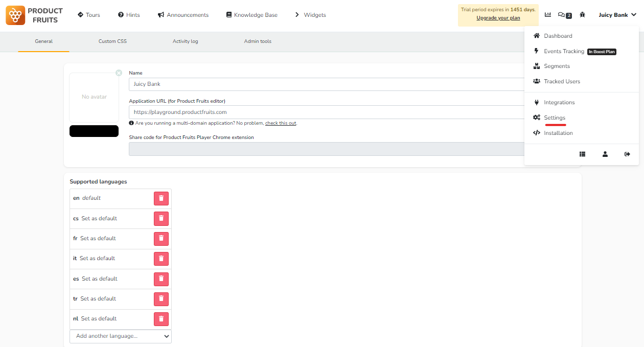
Task: Click the share code field for Chrome extension
Action: (327, 149)
